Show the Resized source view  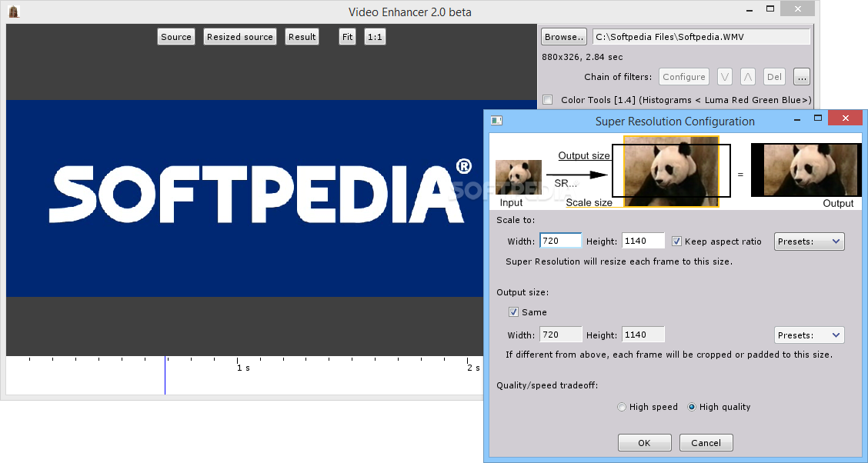point(239,36)
